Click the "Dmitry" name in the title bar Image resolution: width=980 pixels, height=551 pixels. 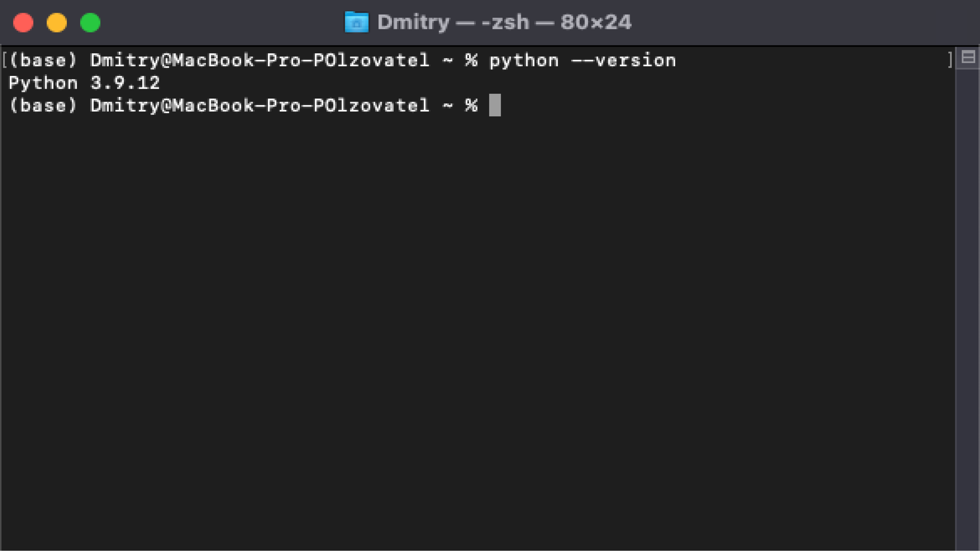tap(414, 23)
